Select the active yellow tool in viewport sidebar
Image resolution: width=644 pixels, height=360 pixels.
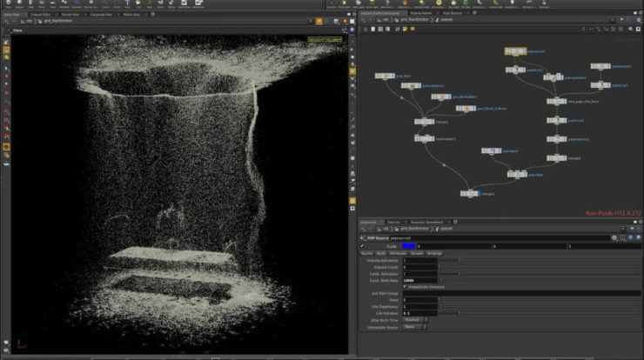point(6,51)
